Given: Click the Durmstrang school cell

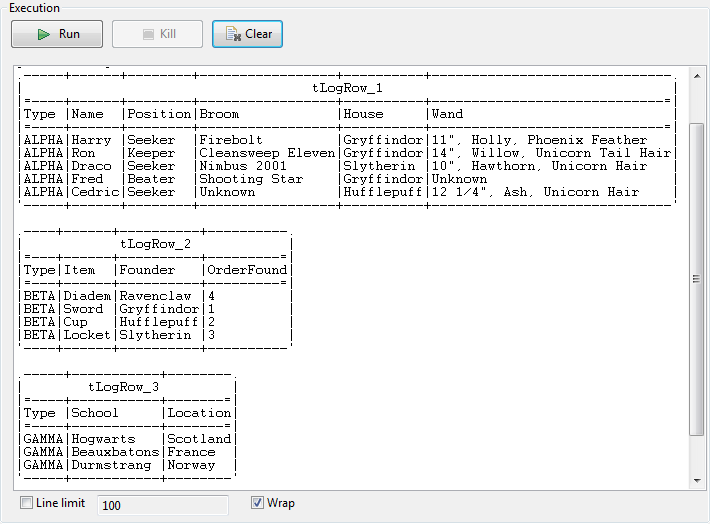Looking at the screenshot, I should [111, 465].
